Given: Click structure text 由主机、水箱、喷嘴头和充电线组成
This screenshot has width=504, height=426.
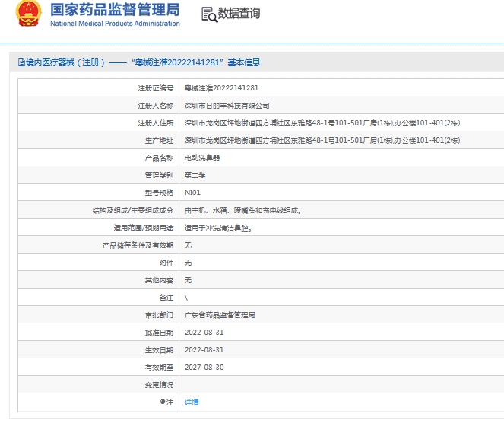Looking at the screenshot, I should 242,210.
